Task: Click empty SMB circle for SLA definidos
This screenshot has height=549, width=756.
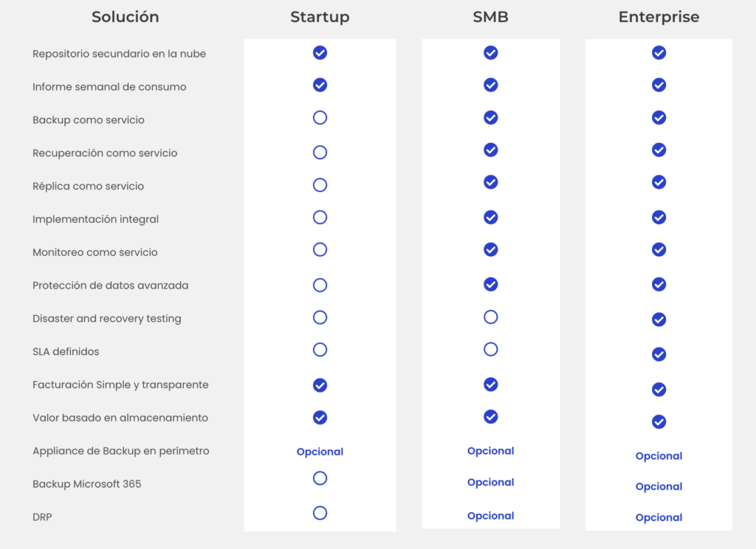Action: click(490, 349)
